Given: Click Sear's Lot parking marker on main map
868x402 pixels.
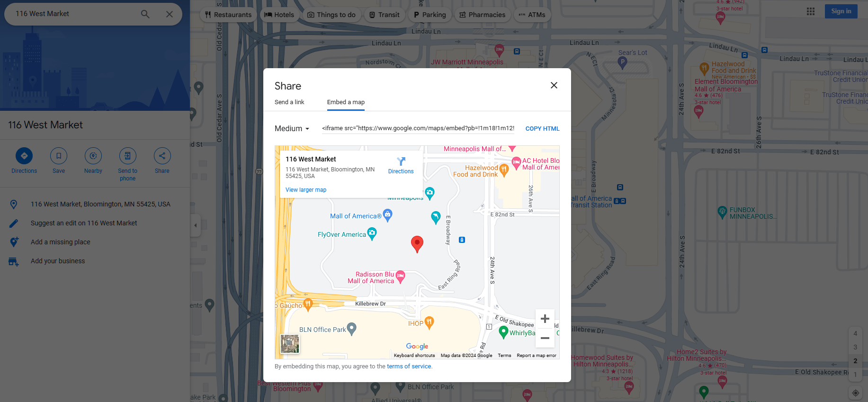Looking at the screenshot, I should click(x=622, y=63).
